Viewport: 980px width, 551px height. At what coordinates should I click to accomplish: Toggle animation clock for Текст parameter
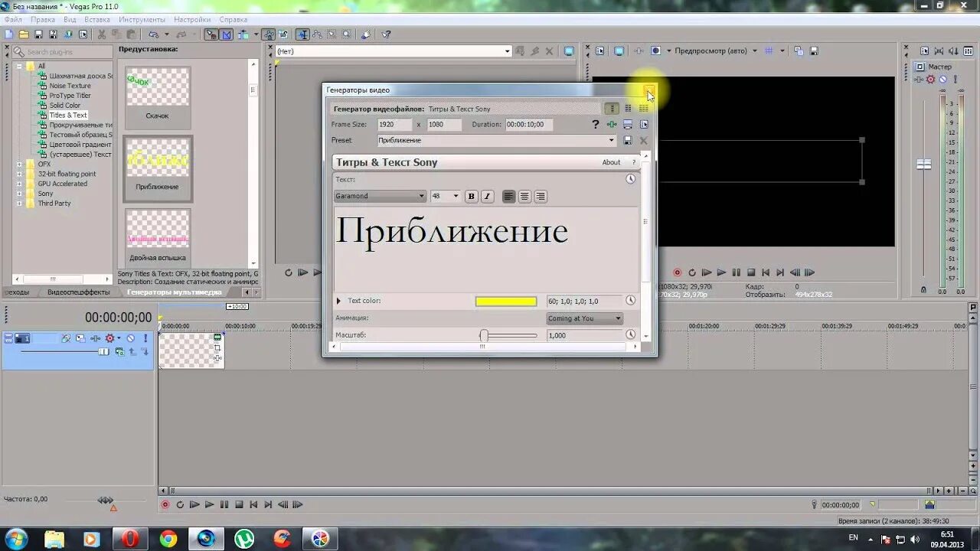click(630, 178)
